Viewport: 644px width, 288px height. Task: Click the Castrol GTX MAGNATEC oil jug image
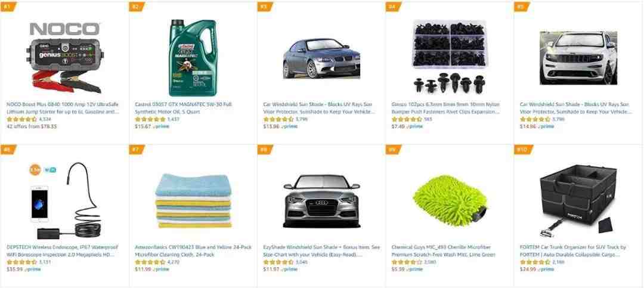(x=193, y=57)
